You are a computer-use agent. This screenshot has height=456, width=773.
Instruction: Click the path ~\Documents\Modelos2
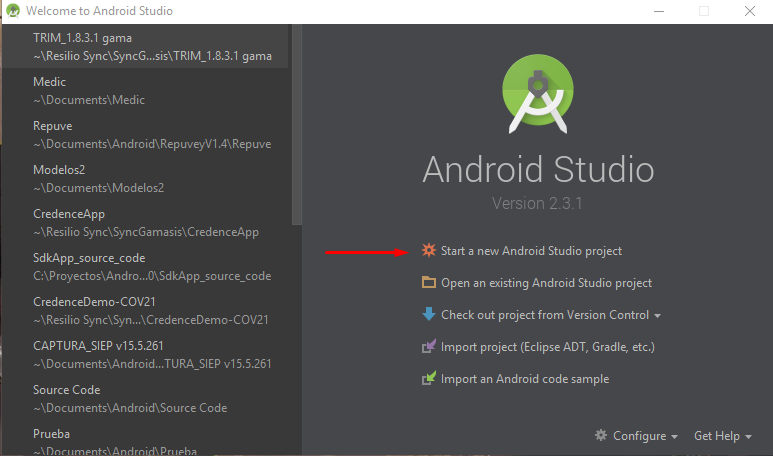(99, 188)
